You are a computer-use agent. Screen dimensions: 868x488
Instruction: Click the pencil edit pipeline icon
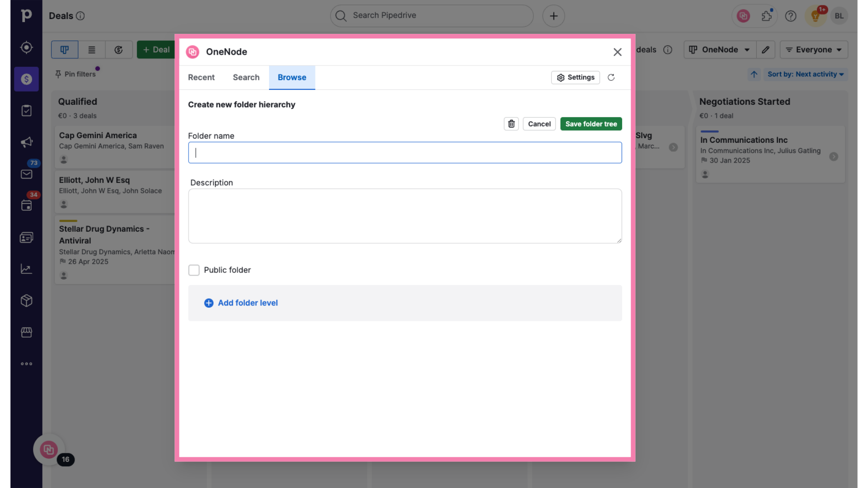pyautogui.click(x=765, y=50)
